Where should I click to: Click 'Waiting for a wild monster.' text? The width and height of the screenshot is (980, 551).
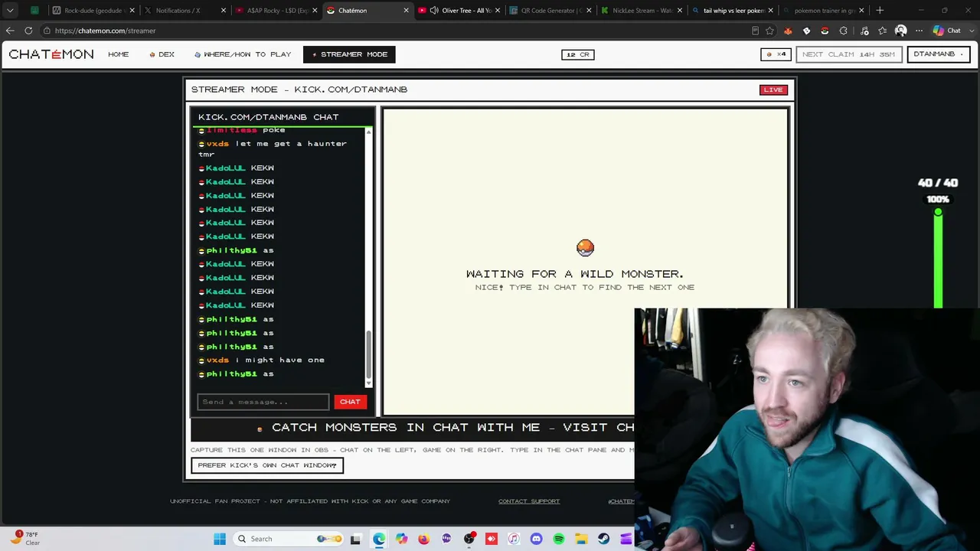point(574,274)
